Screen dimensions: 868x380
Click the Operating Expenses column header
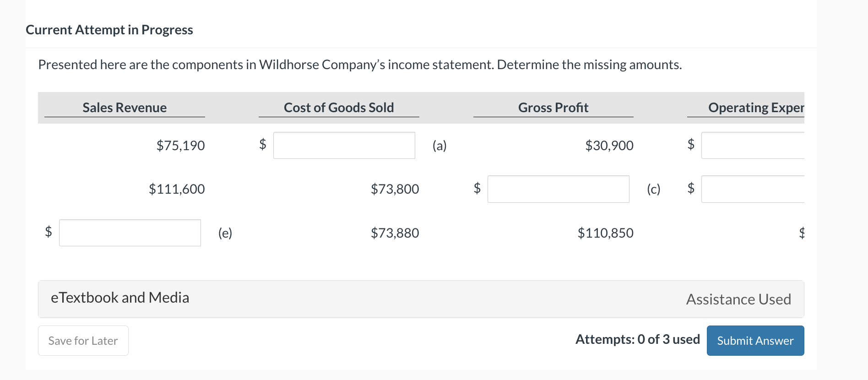tap(755, 108)
